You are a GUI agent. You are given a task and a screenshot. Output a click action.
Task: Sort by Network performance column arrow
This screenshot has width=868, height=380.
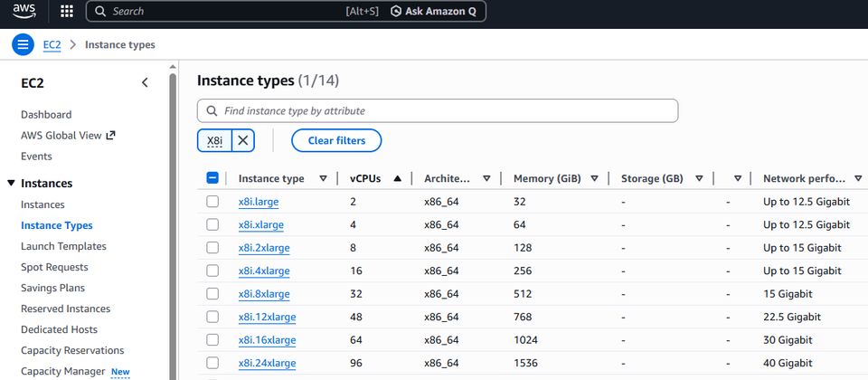[858, 178]
